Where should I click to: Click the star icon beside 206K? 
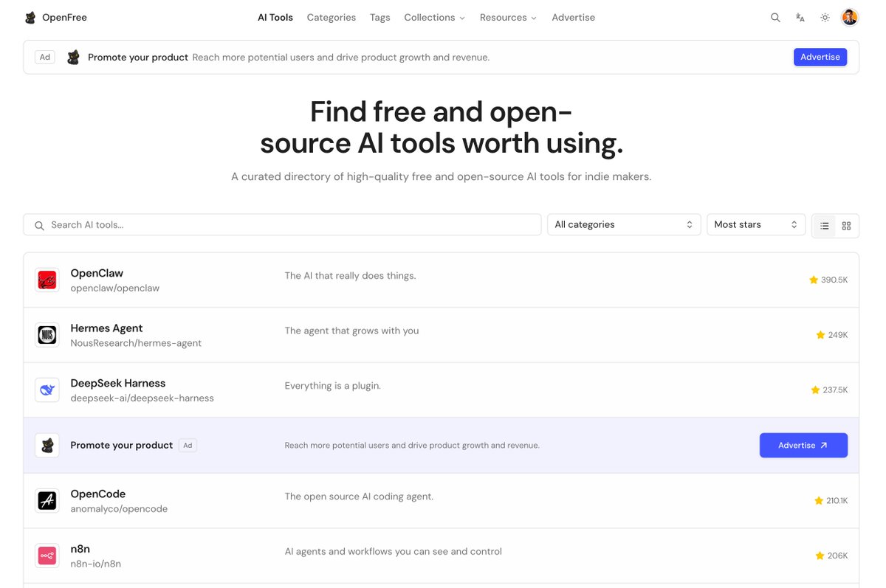tap(820, 556)
